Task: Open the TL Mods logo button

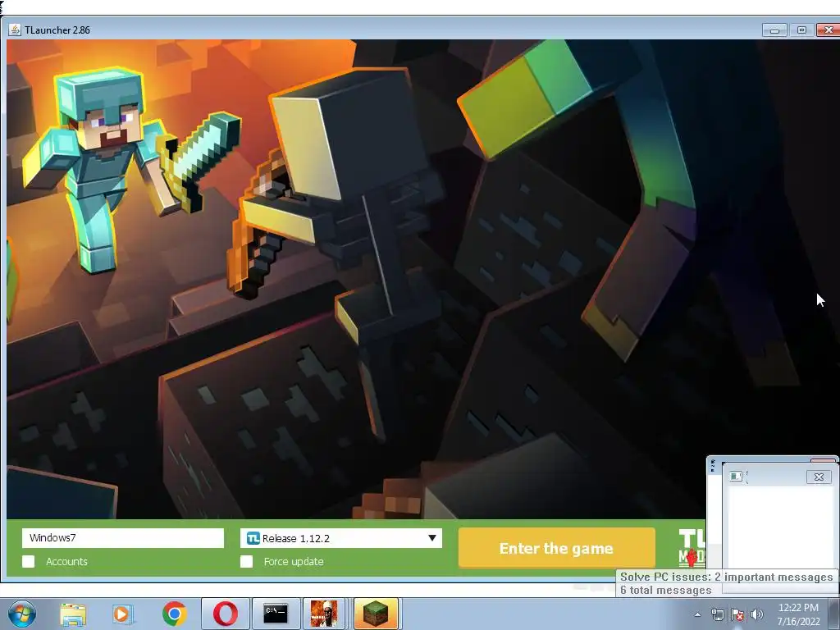Action: (x=692, y=548)
